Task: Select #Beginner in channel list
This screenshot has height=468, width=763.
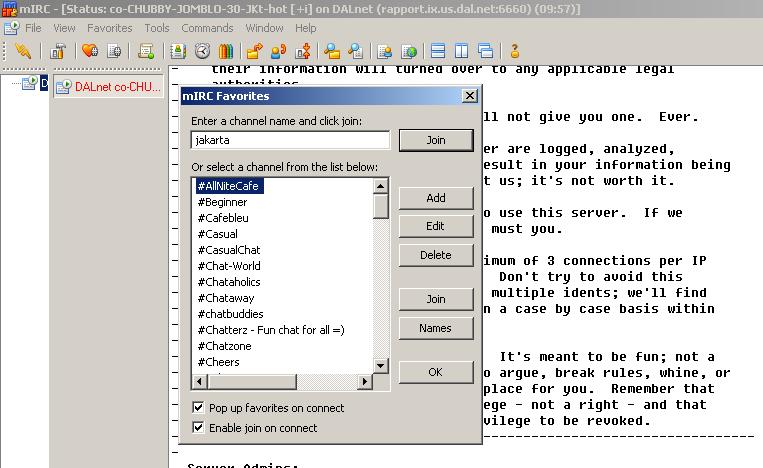Action: click(222, 202)
